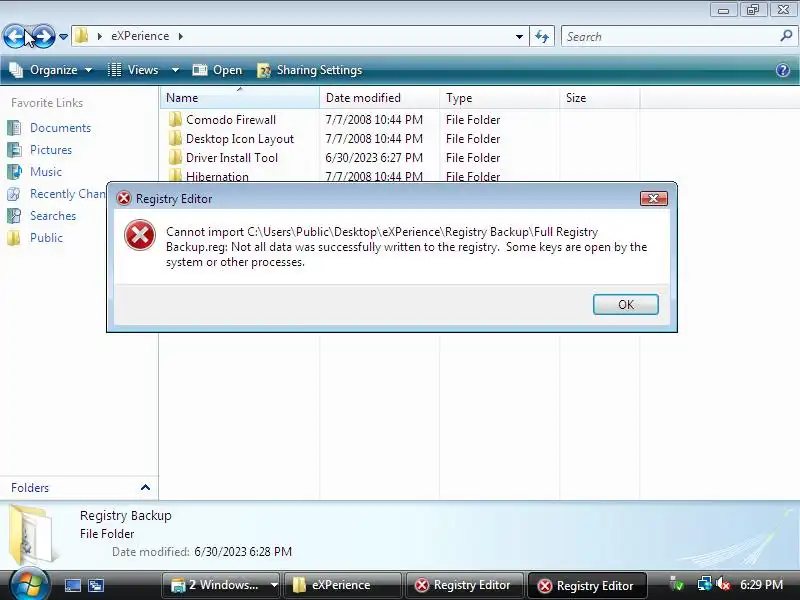
Task: Click the 6:29 PM taskbar clock
Action: [761, 585]
